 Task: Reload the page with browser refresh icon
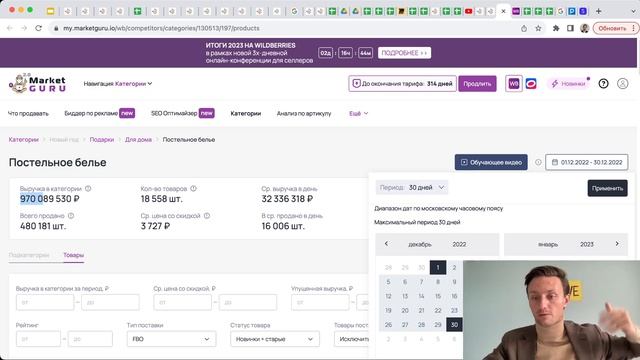click(x=38, y=28)
